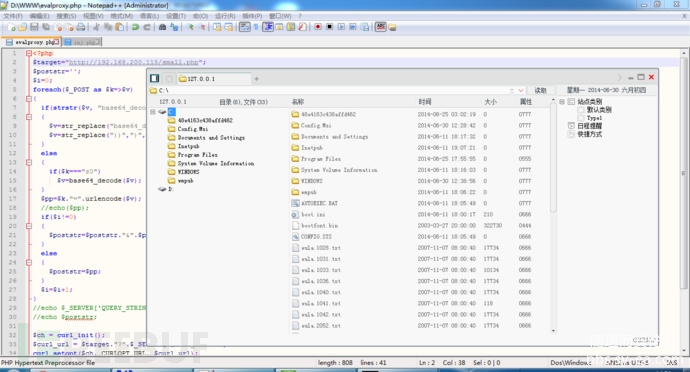Click the Replace toolbar icon
This screenshot has width=690, height=372.
coord(174,27)
